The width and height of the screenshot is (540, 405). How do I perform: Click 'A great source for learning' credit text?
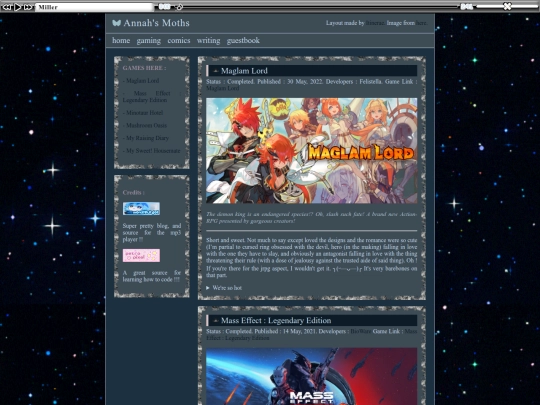[152, 276]
